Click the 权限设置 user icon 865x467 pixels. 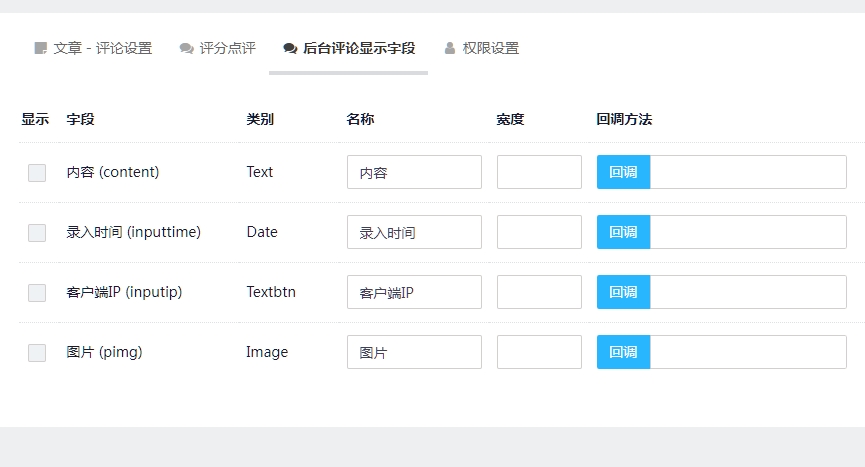[450, 48]
